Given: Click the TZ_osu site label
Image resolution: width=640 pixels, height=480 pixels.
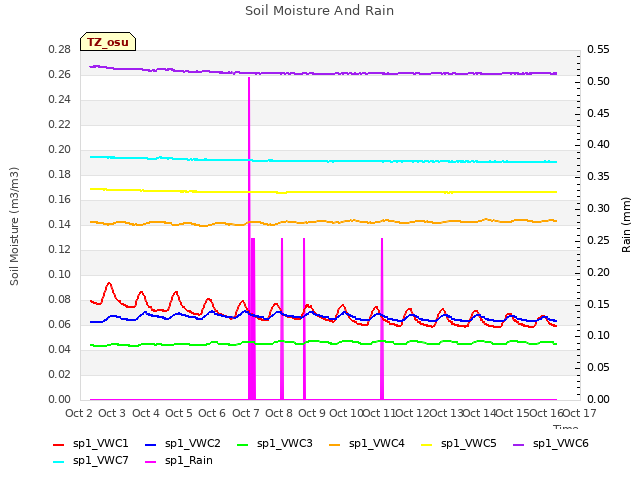Looking at the screenshot, I should 108,42.
